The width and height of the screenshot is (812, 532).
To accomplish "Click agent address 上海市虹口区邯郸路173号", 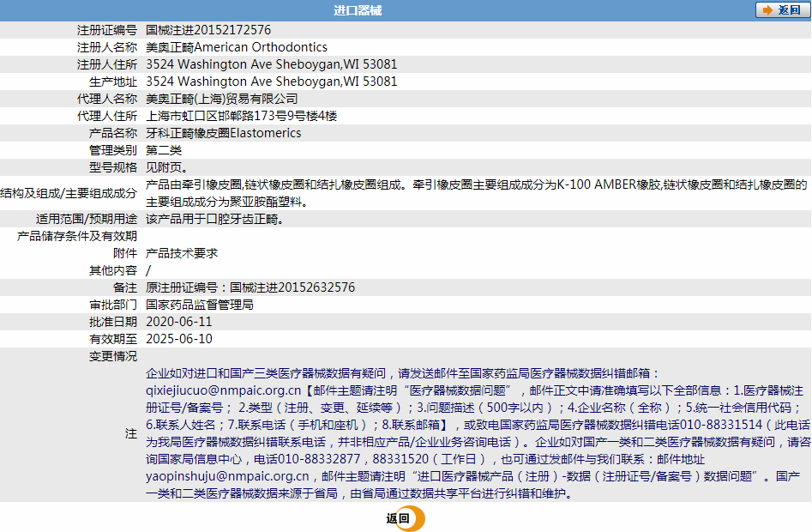I will 242,116.
